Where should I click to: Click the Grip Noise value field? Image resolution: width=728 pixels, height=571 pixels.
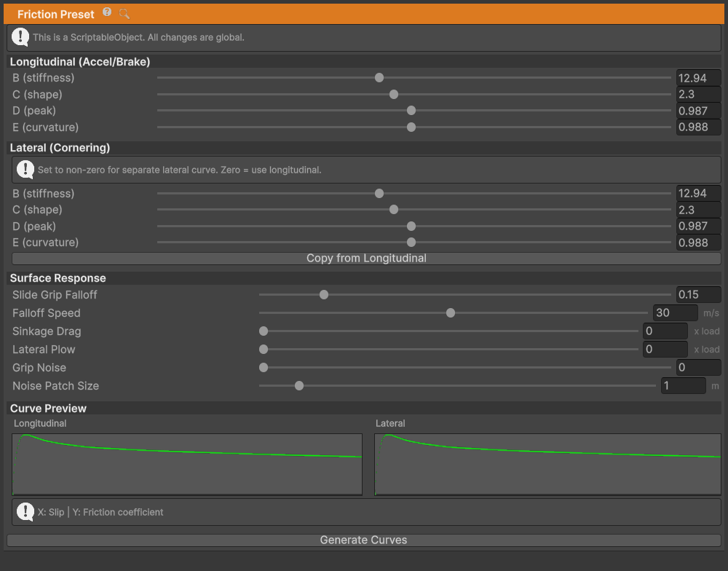click(x=698, y=368)
